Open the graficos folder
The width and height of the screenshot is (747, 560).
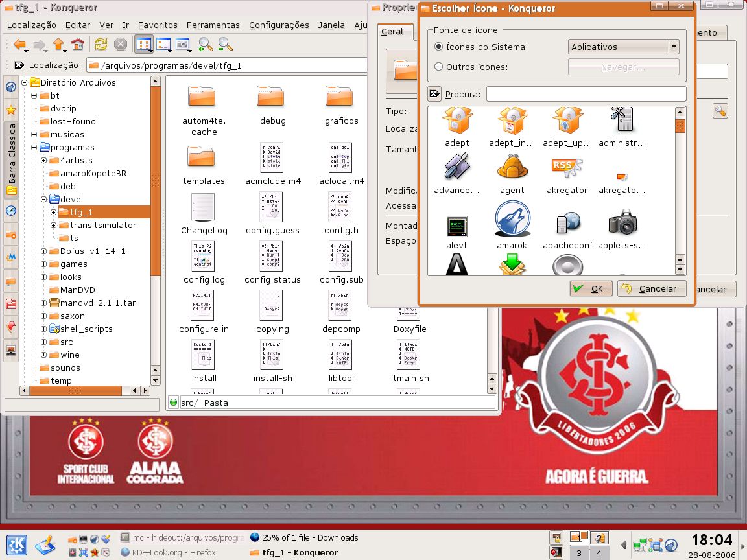click(341, 106)
